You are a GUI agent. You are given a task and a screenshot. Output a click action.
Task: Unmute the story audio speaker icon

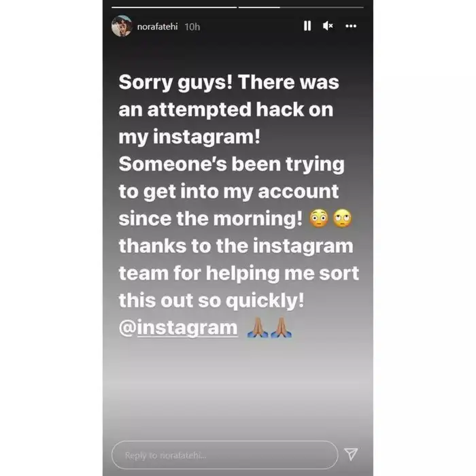[x=328, y=26]
